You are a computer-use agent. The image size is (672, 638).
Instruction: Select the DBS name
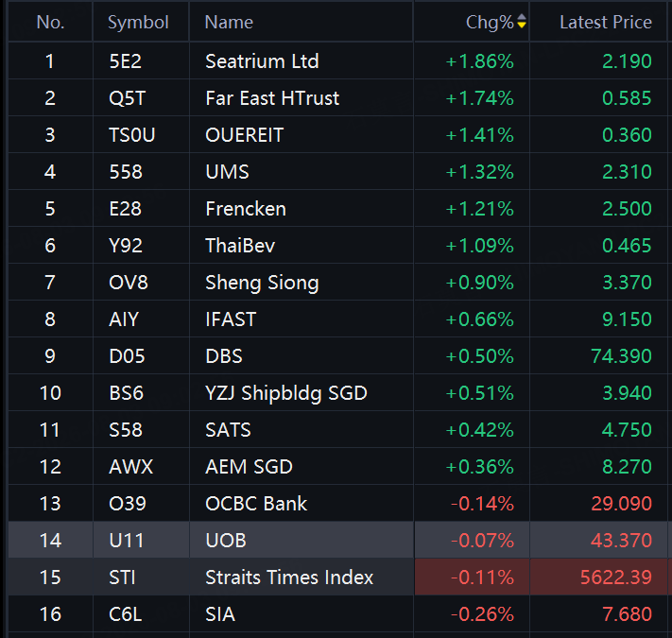[224, 356]
